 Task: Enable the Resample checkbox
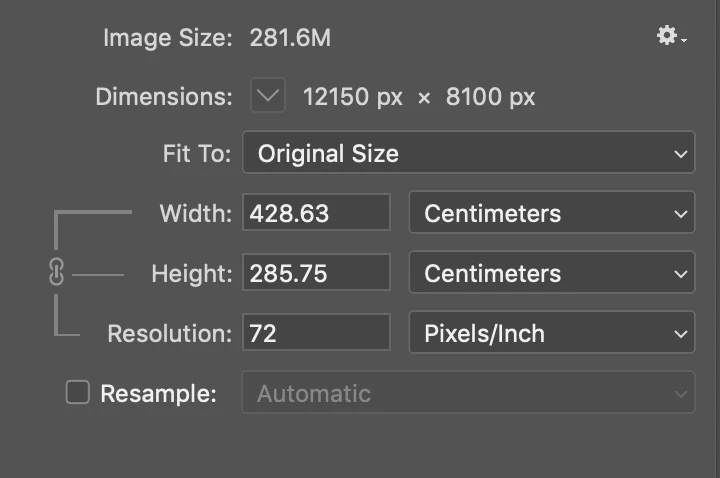[78, 392]
